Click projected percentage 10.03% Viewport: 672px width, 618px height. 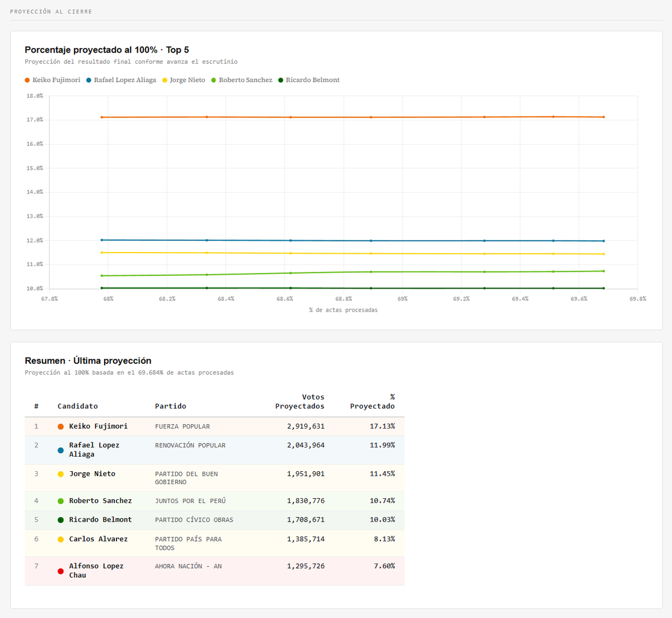(x=382, y=520)
